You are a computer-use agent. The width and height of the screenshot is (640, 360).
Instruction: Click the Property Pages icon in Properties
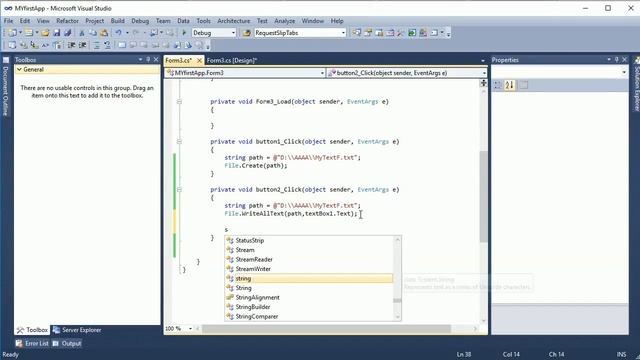point(523,85)
